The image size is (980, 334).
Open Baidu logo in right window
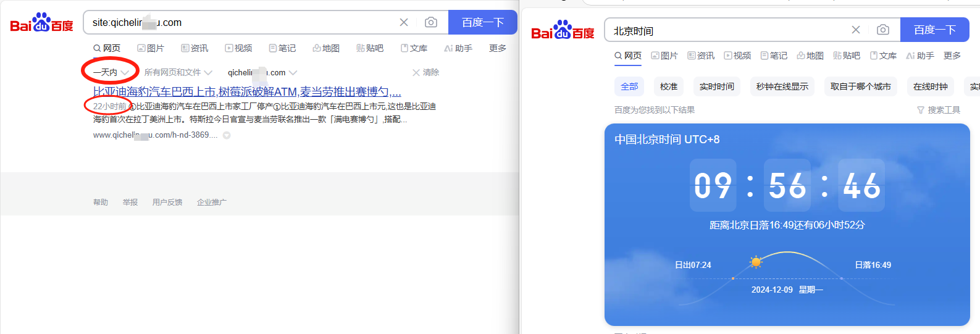click(x=563, y=30)
